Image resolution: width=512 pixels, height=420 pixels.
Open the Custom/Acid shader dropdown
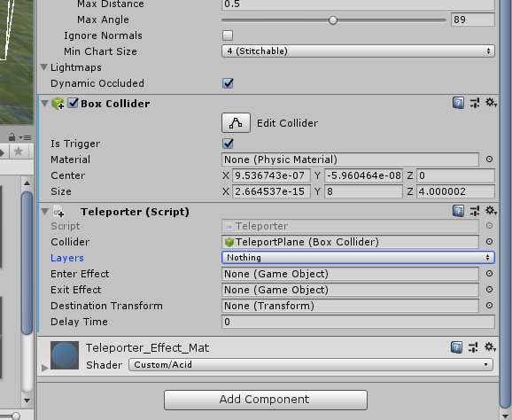(x=311, y=365)
